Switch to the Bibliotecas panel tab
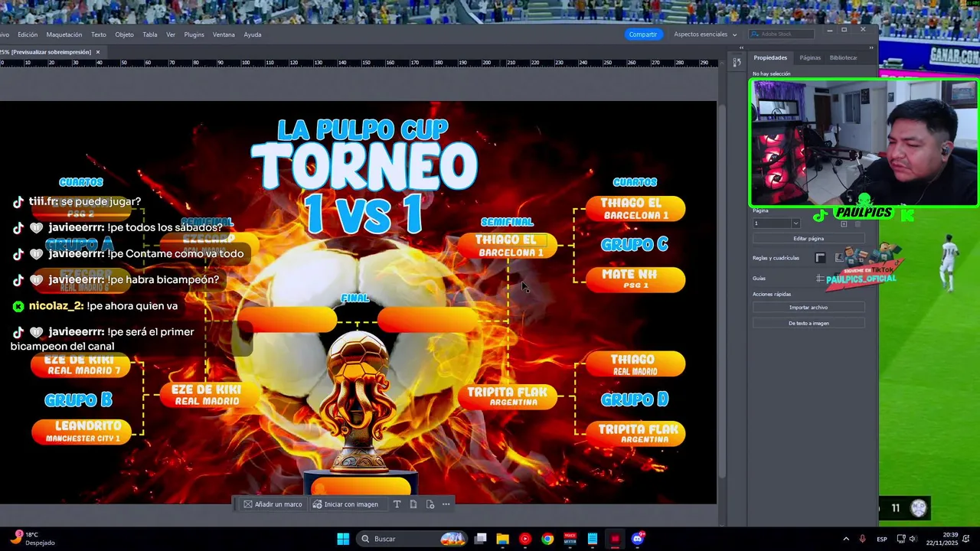Viewport: 980px width, 551px height. (x=844, y=57)
